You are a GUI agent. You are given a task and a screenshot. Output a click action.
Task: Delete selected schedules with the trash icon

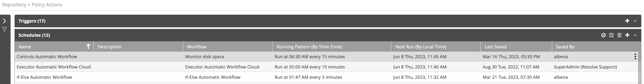[x=619, y=35]
